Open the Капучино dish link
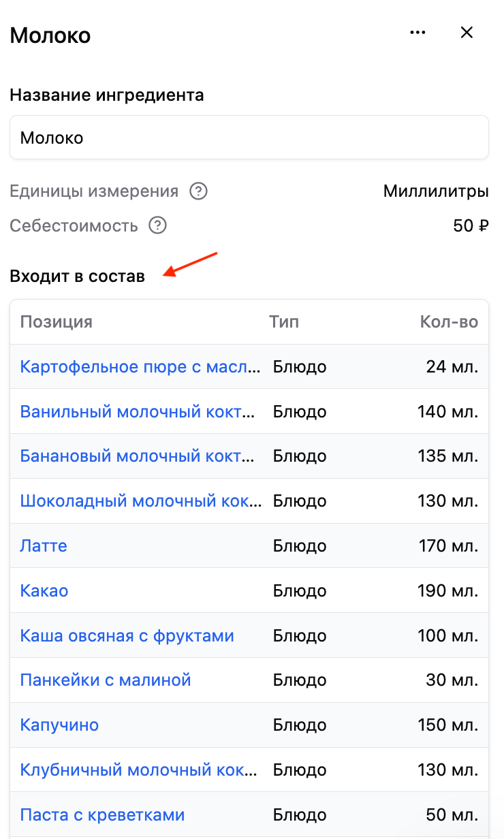The width and height of the screenshot is (504, 839). coord(60,725)
